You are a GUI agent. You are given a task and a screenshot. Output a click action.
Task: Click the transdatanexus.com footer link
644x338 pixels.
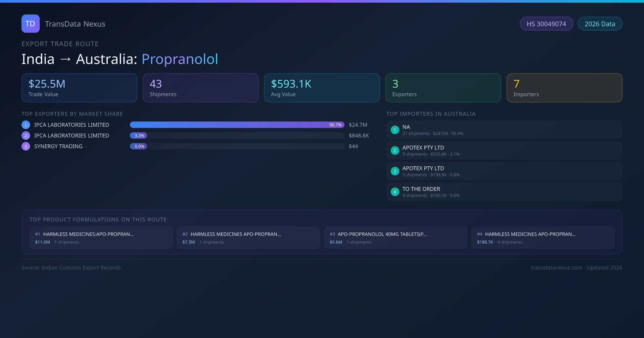point(557,267)
